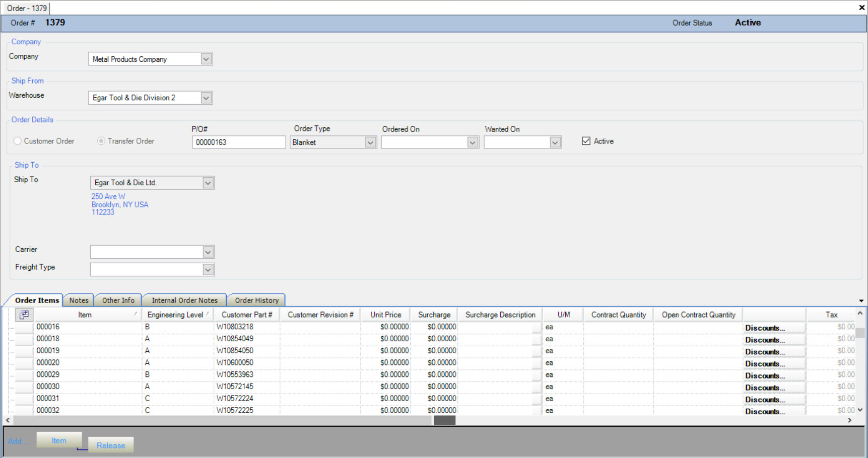
Task: Click the Add Item button
Action: pos(59,440)
